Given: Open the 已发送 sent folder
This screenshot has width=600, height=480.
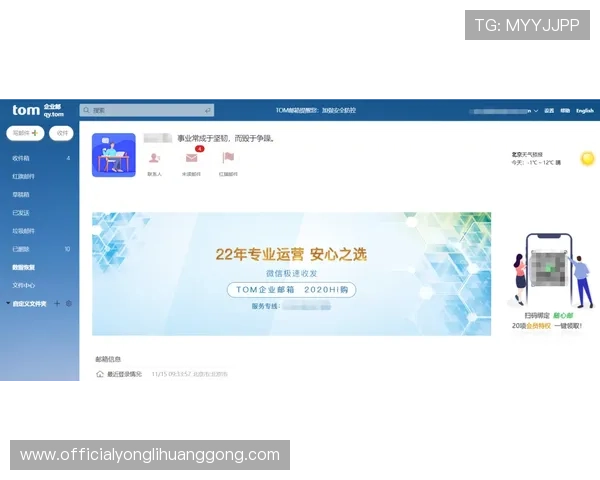Looking at the screenshot, I should tap(21, 213).
